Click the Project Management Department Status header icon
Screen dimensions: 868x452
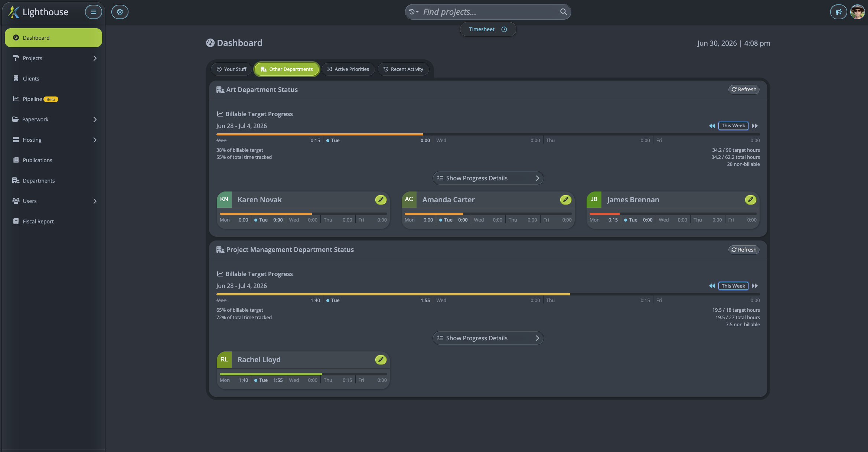point(220,250)
